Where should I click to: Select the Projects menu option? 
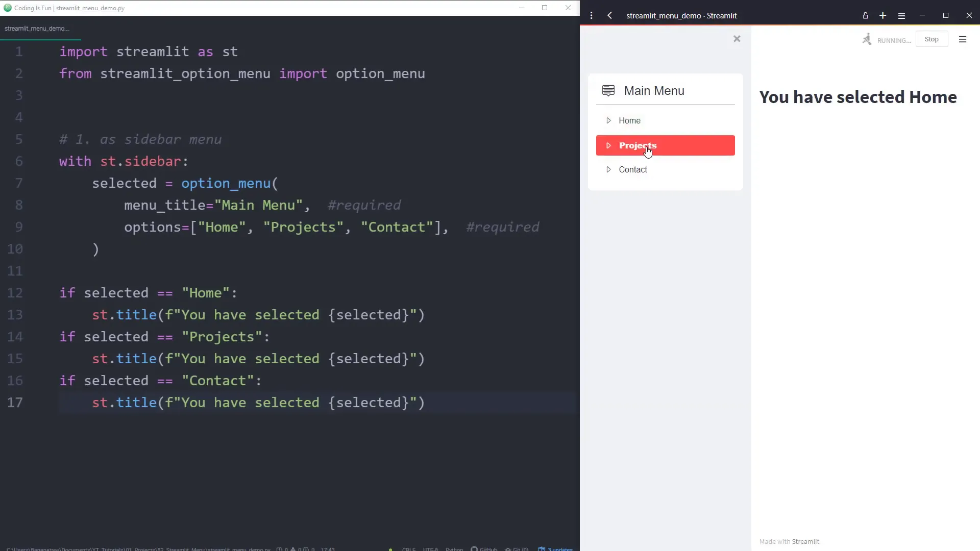click(639, 145)
